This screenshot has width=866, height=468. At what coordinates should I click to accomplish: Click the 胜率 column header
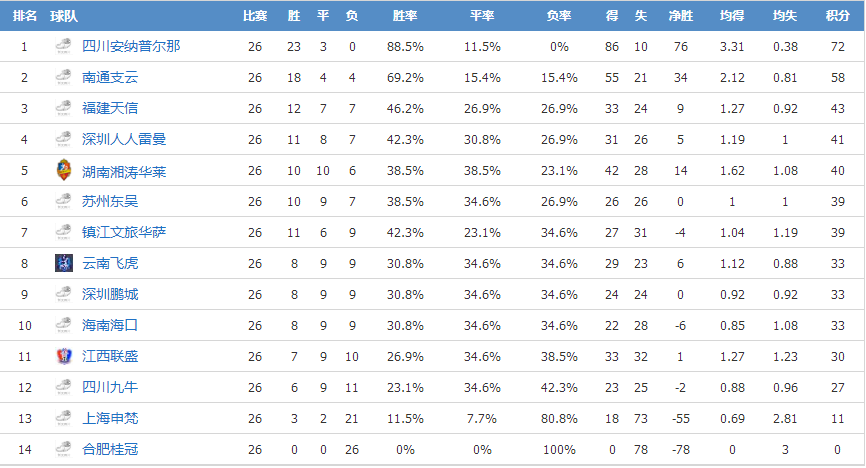[405, 16]
